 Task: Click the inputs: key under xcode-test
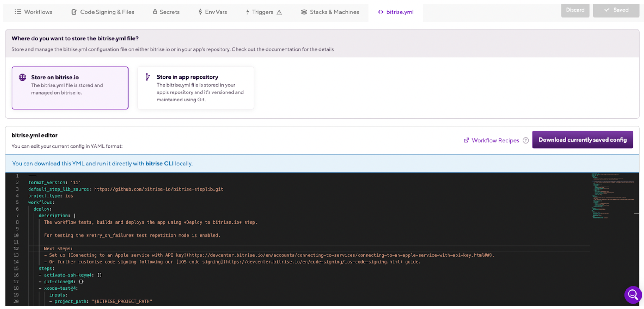(x=58, y=295)
